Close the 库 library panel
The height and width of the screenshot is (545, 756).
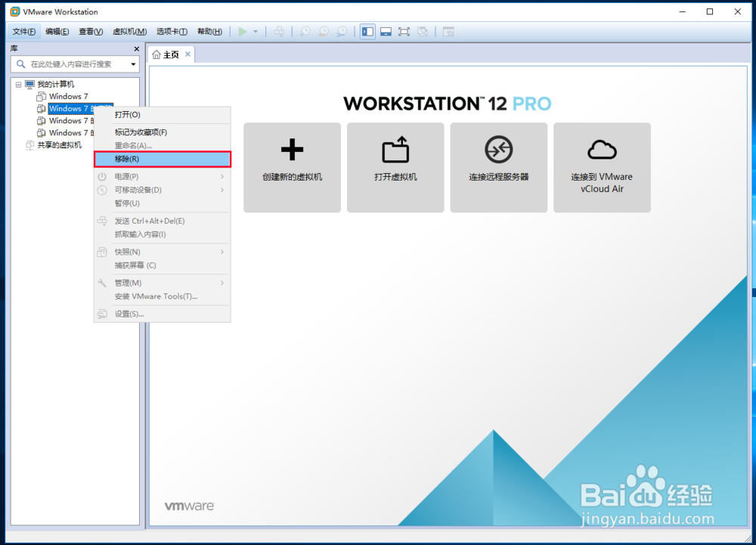[x=136, y=48]
